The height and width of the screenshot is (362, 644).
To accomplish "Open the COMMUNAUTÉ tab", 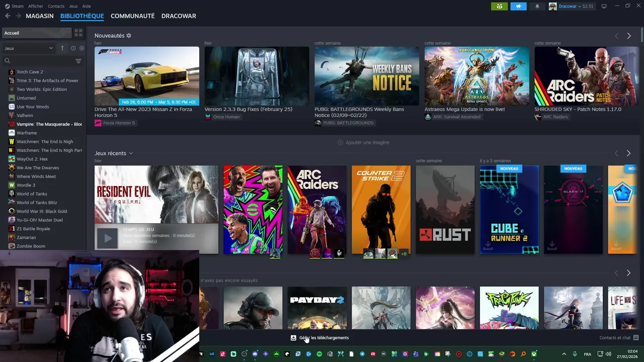I will tap(133, 16).
